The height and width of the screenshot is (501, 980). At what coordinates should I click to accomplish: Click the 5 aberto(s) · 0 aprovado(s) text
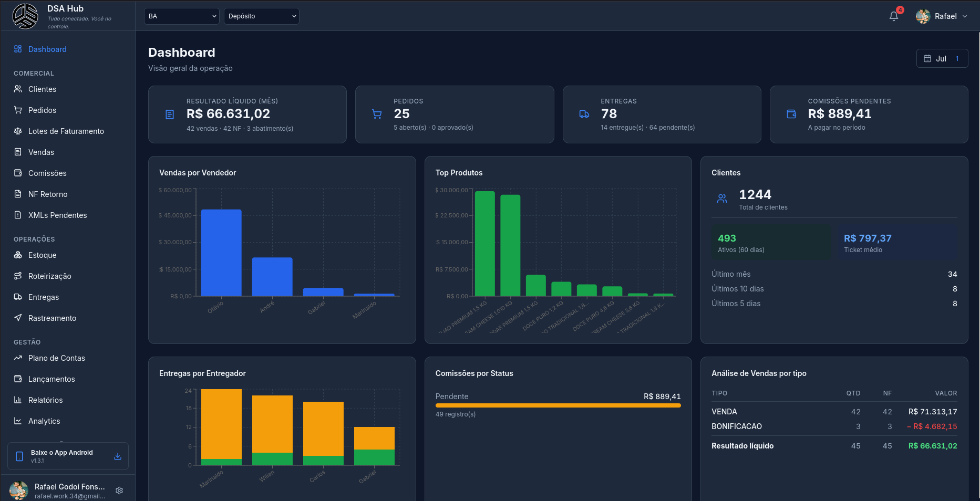pos(434,128)
